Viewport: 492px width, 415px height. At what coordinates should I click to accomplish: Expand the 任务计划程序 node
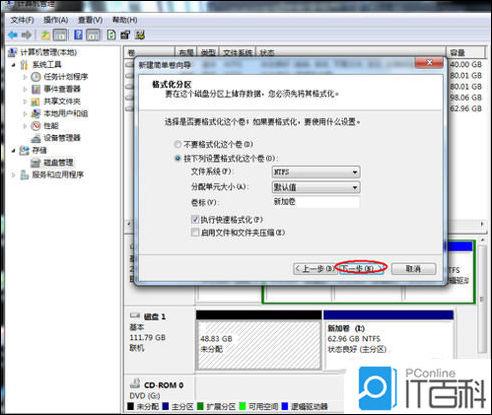[25, 77]
